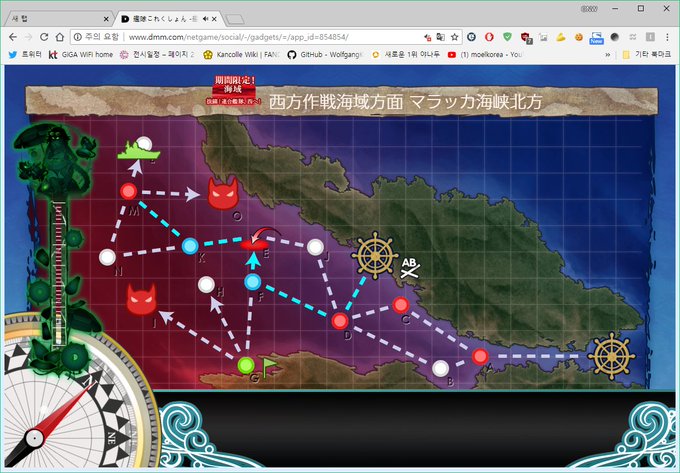Viewport: 680px width, 473px height.
Task: Click the 주의 요함 site info indicator
Action: coord(96,37)
